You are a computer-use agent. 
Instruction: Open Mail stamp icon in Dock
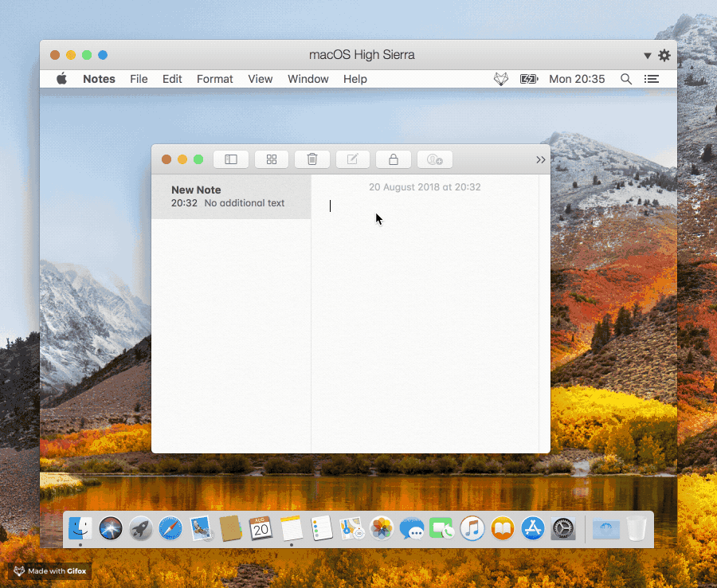(202, 528)
